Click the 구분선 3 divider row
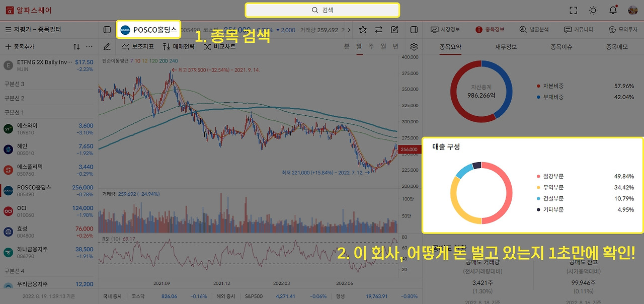This screenshot has width=644, height=304. click(x=48, y=84)
